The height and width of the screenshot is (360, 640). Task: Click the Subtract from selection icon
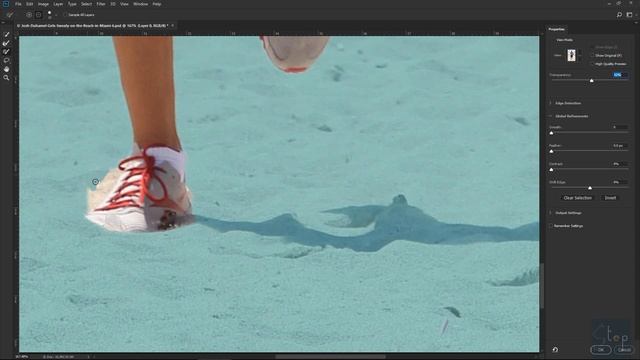[38, 15]
